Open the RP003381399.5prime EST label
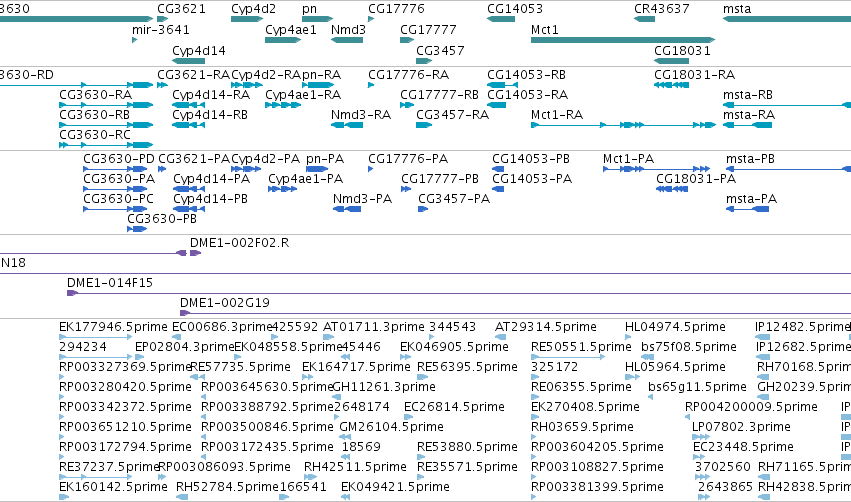Image resolution: width=851 pixels, height=502 pixels. click(597, 487)
